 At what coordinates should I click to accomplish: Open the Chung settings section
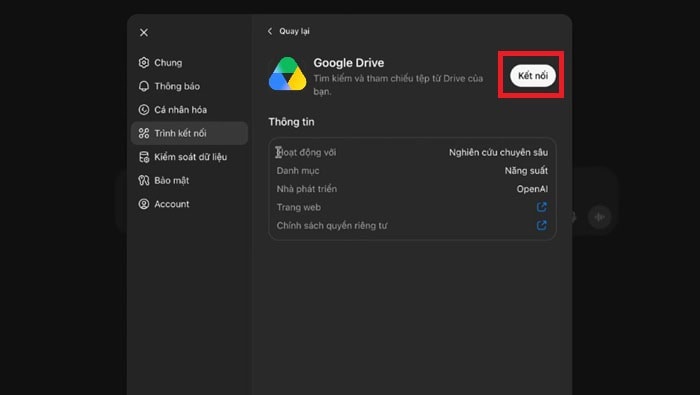tap(189, 62)
